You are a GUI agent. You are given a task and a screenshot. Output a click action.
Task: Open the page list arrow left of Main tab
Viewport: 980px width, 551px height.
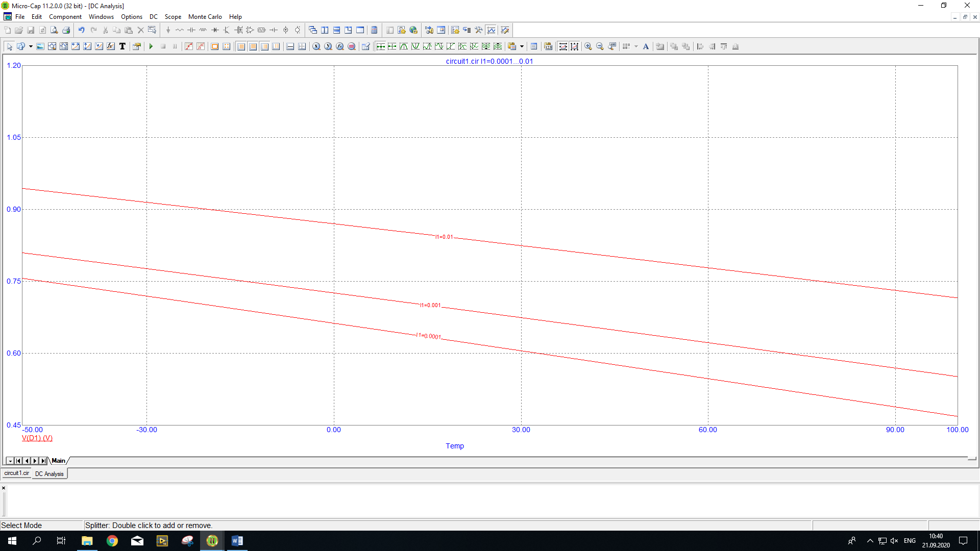tap(10, 461)
